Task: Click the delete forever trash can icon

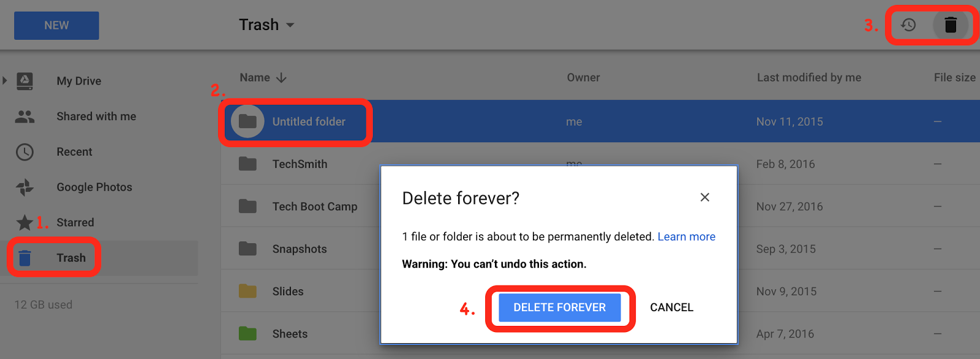Action: [950, 25]
